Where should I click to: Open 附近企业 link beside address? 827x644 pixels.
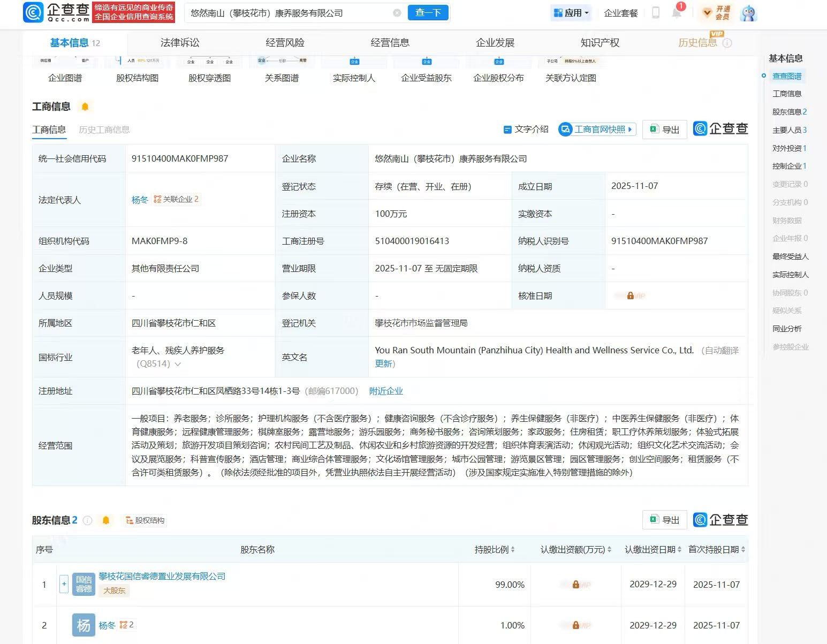click(386, 391)
